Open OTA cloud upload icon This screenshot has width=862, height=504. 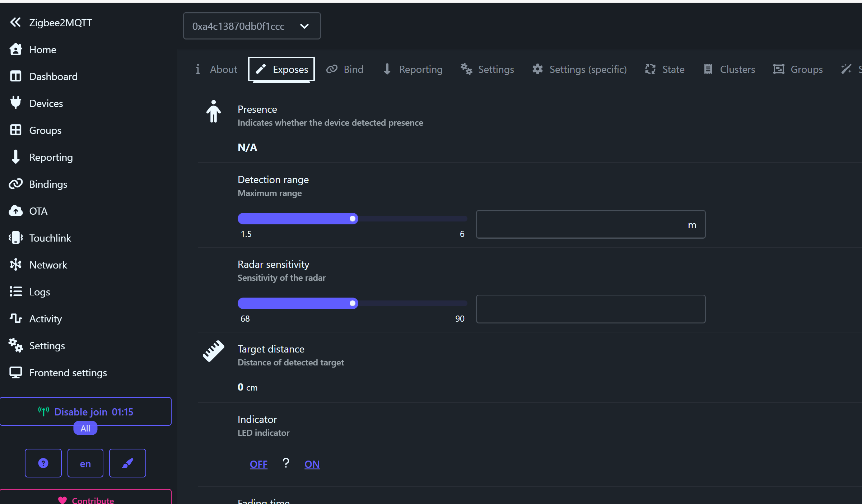click(15, 211)
